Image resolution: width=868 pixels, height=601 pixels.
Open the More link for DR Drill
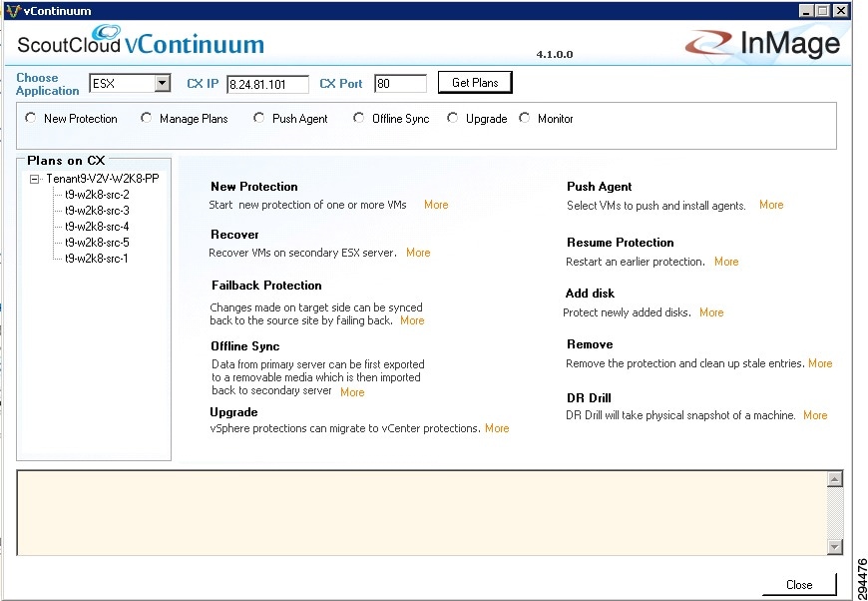click(815, 415)
